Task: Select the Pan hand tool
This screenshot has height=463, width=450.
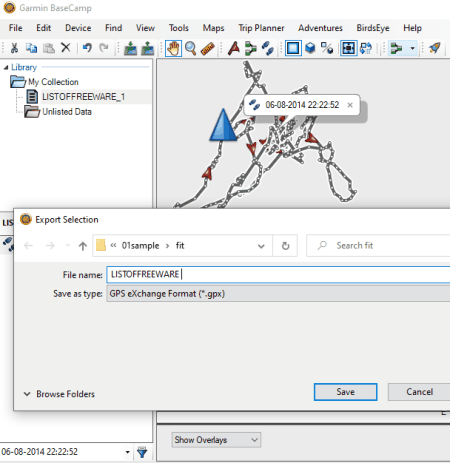Action: 173,48
